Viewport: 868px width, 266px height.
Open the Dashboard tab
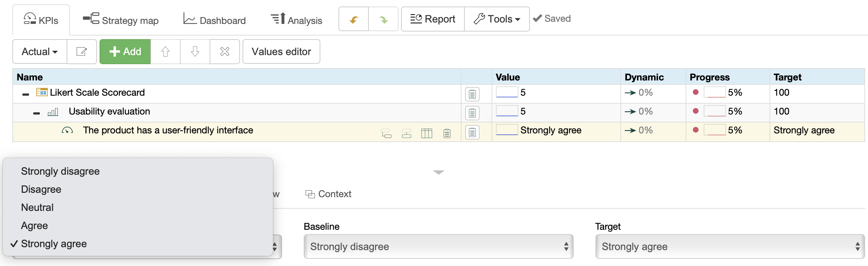(x=214, y=20)
